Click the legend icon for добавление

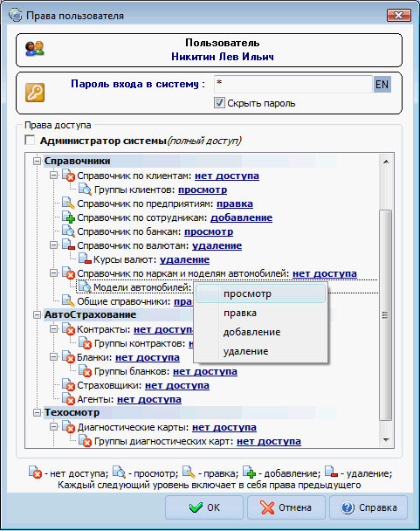point(249,472)
